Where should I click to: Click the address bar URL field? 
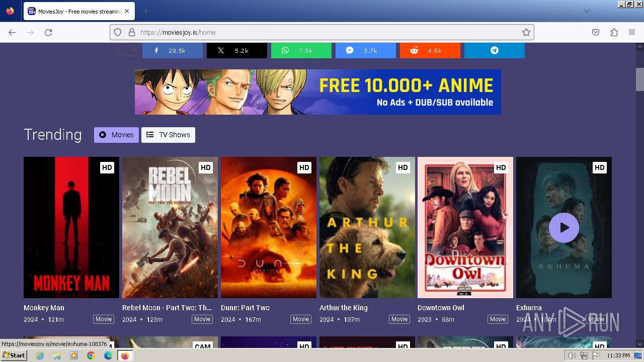click(322, 32)
